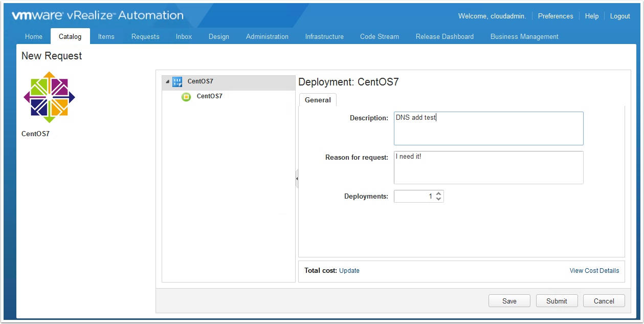Screen dimensions: 644x324
Task: Open the Help link
Action: coord(592,16)
